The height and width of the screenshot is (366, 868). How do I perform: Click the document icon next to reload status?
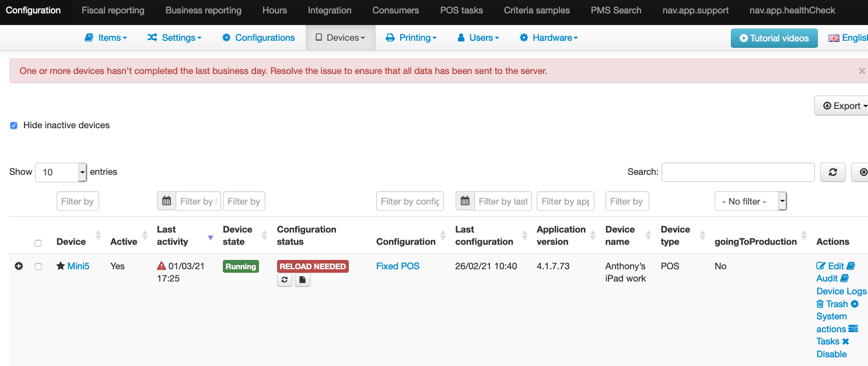click(302, 279)
